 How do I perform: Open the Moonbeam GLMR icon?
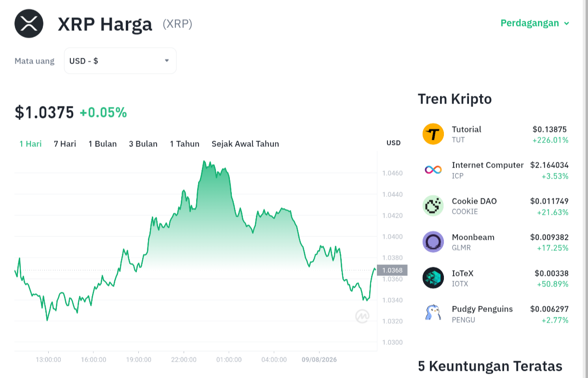click(x=433, y=242)
